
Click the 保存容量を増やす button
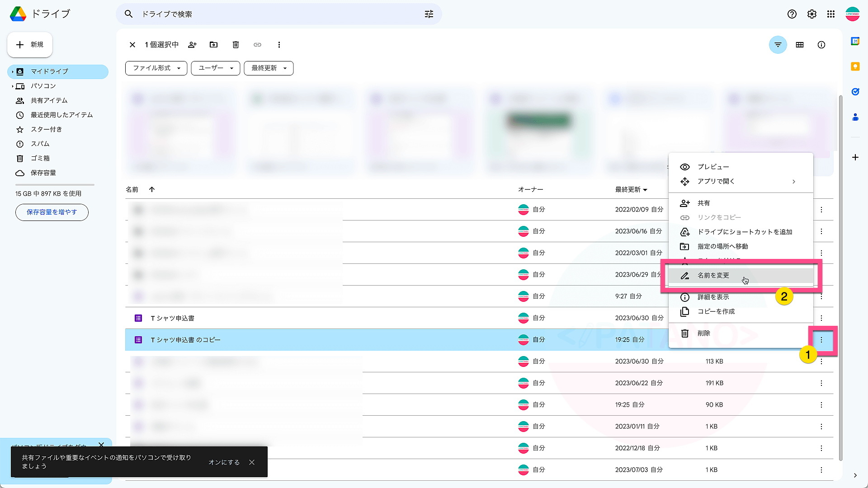(x=51, y=212)
